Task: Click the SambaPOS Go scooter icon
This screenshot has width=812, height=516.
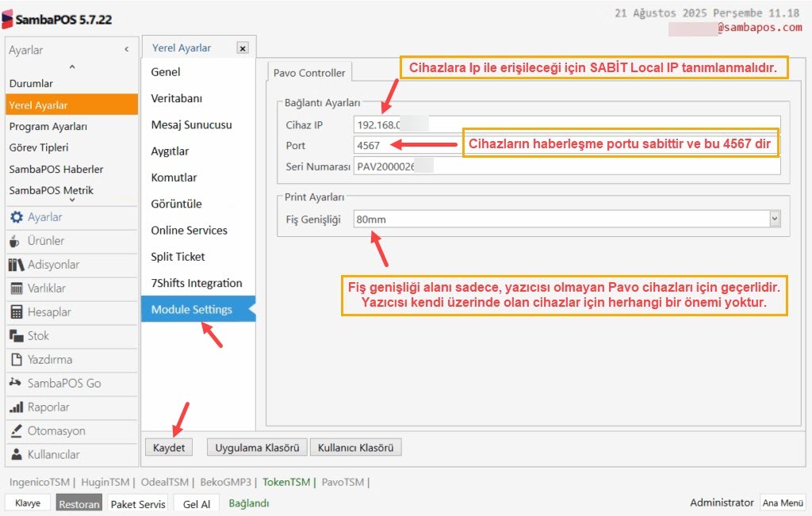Action: [x=16, y=383]
